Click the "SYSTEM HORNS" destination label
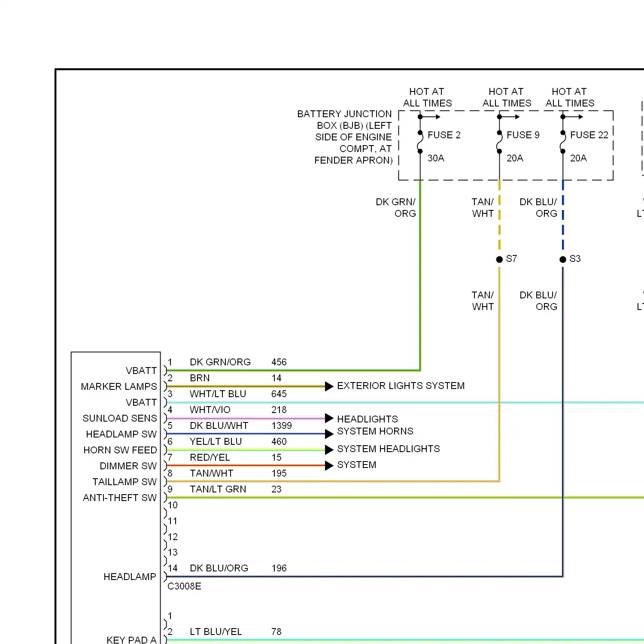The image size is (644, 644). (375, 431)
